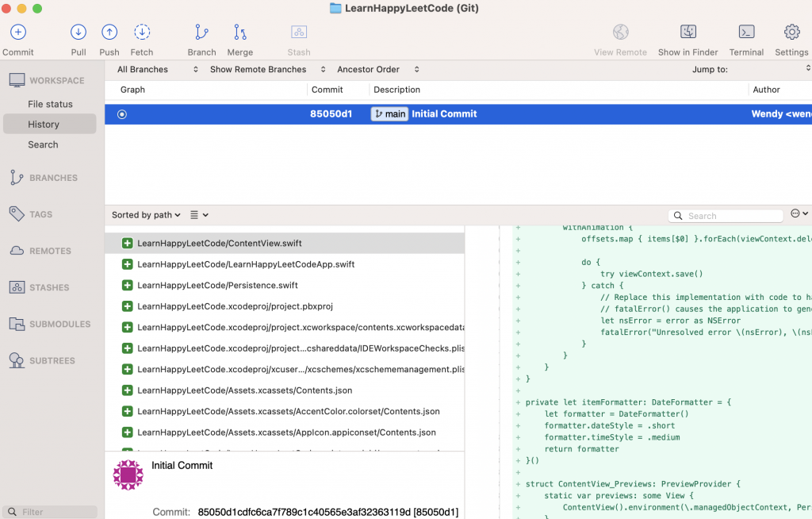Click the Stash toolbar icon
This screenshot has height=519, width=812.
click(299, 33)
